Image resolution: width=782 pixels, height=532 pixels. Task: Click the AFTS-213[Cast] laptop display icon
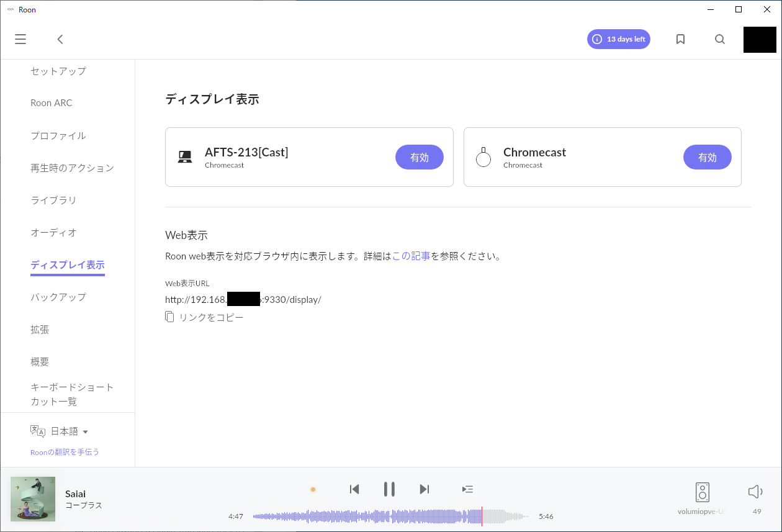coord(184,157)
